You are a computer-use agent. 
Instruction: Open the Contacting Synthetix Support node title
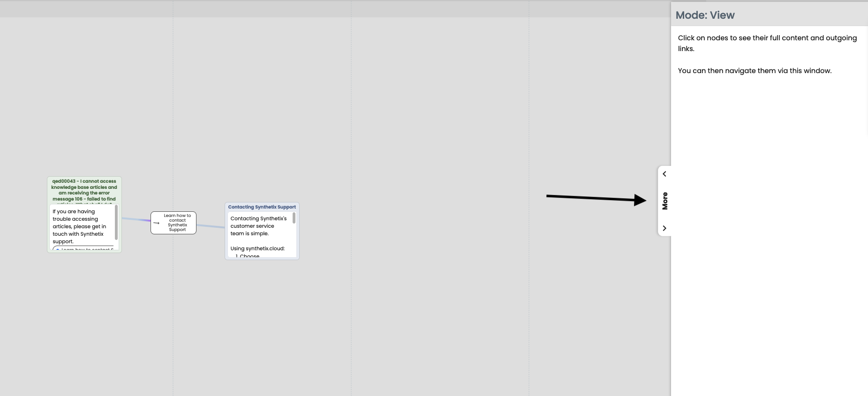(x=262, y=207)
